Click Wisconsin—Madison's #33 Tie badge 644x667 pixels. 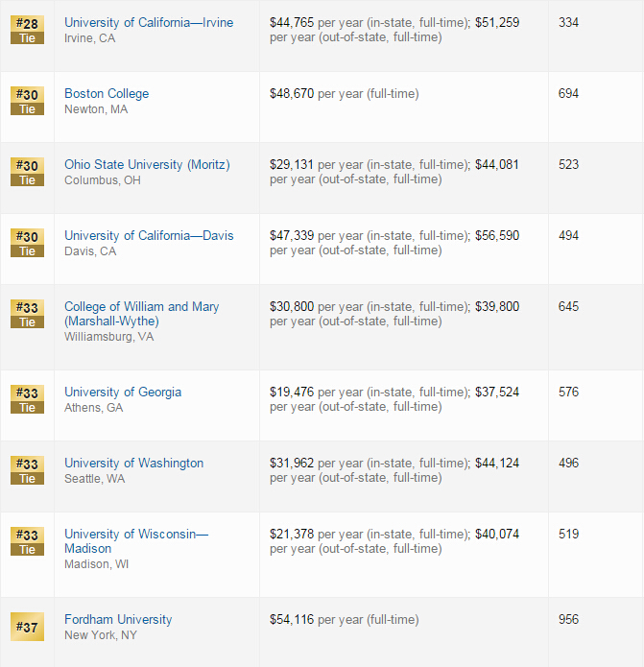(x=27, y=542)
